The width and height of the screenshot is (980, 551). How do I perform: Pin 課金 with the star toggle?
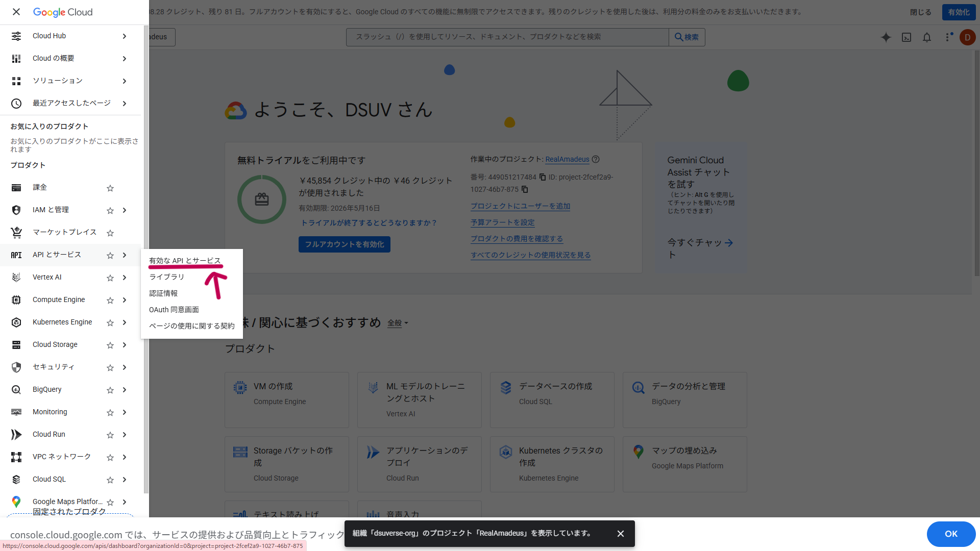pyautogui.click(x=110, y=188)
